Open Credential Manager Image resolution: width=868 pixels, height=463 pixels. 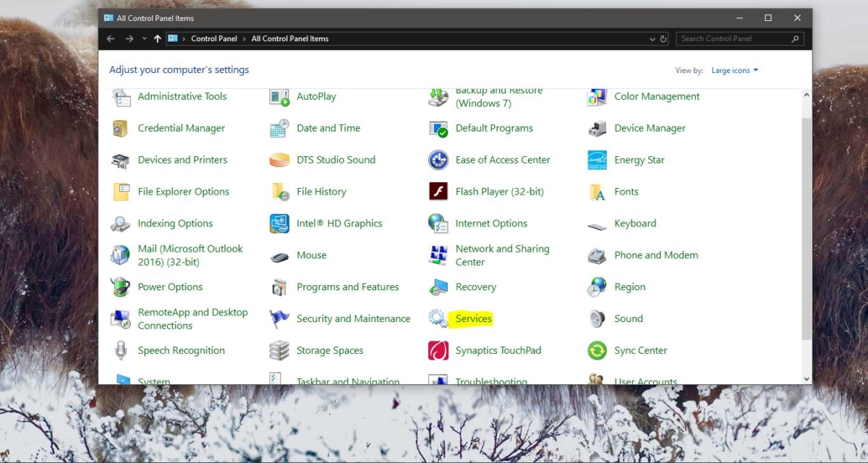pyautogui.click(x=181, y=128)
